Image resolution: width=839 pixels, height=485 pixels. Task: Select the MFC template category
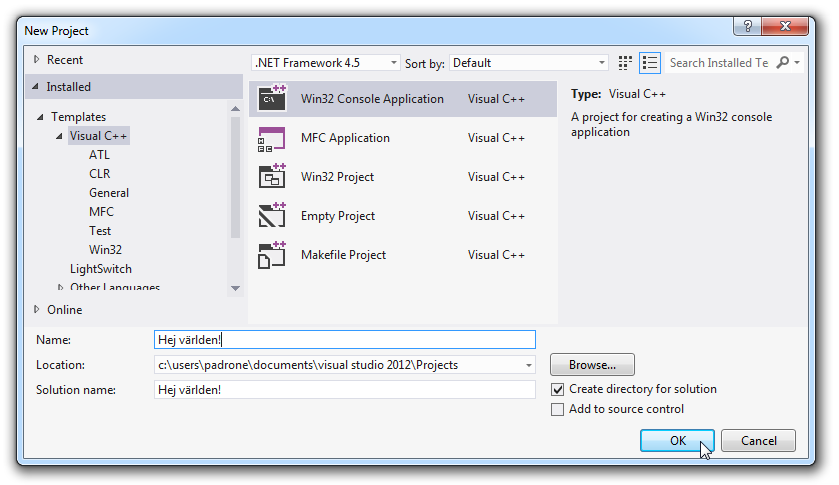[x=101, y=212]
